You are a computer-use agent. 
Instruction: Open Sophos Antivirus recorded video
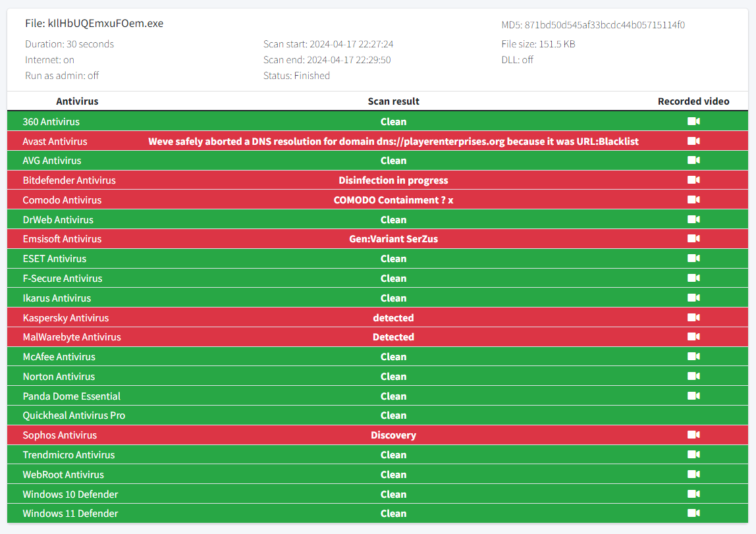(693, 435)
